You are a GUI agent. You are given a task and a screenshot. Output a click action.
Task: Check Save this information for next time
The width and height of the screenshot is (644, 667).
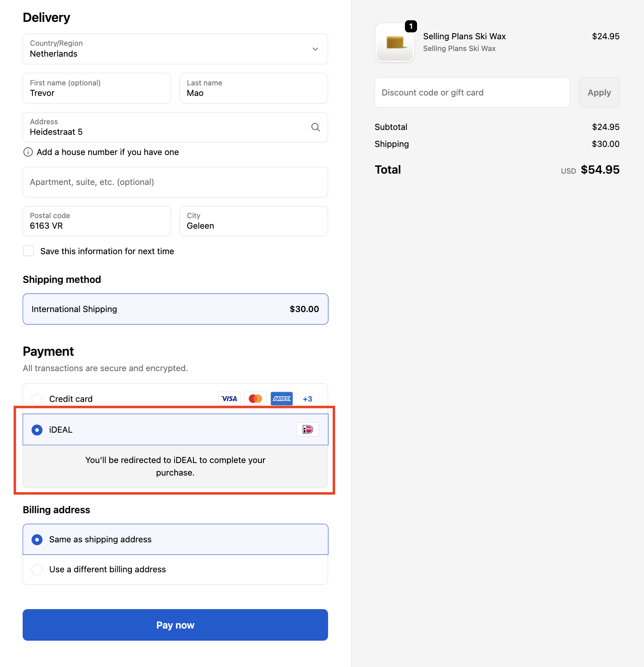point(29,251)
